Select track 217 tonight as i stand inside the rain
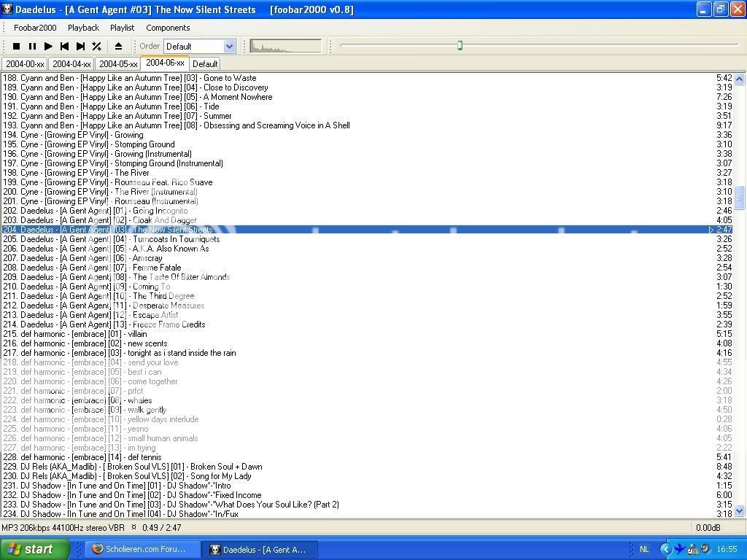The height and width of the screenshot is (560, 747). (367, 354)
